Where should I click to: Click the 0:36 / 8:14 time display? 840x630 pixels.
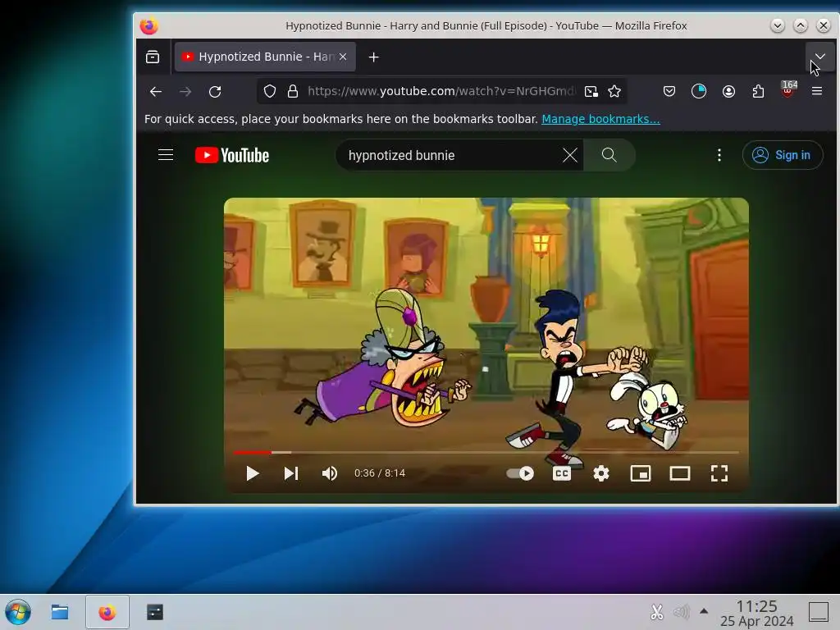380,473
